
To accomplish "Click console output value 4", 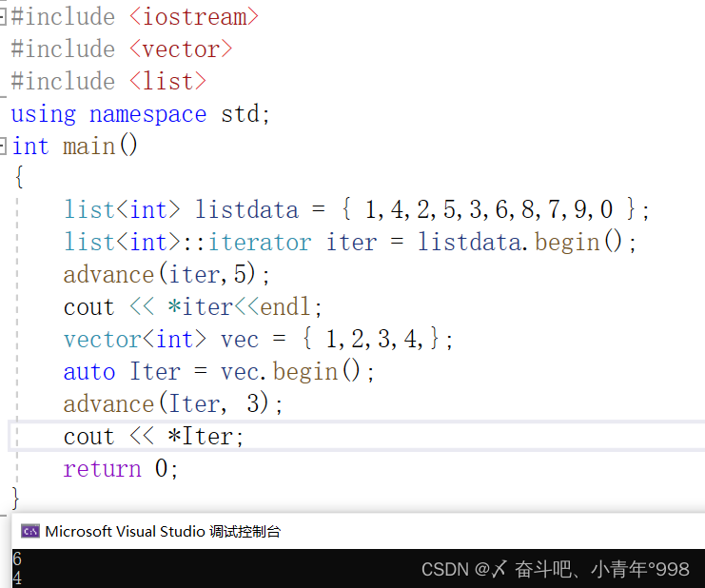I will (x=17, y=578).
